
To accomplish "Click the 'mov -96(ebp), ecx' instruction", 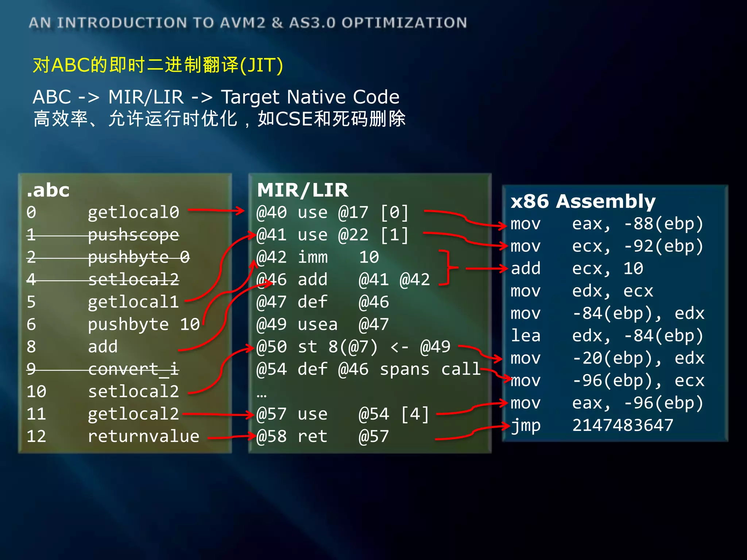I will [x=608, y=381].
